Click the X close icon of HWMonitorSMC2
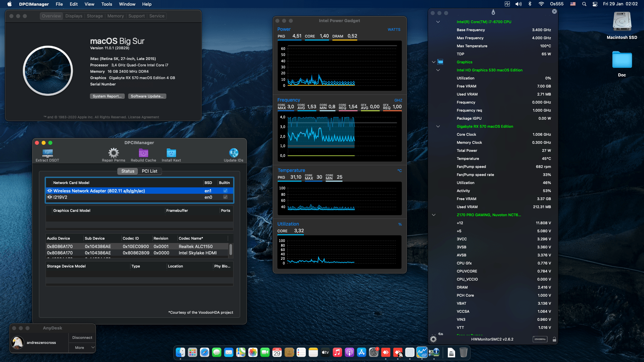This screenshot has width=644, height=362. point(554,11)
